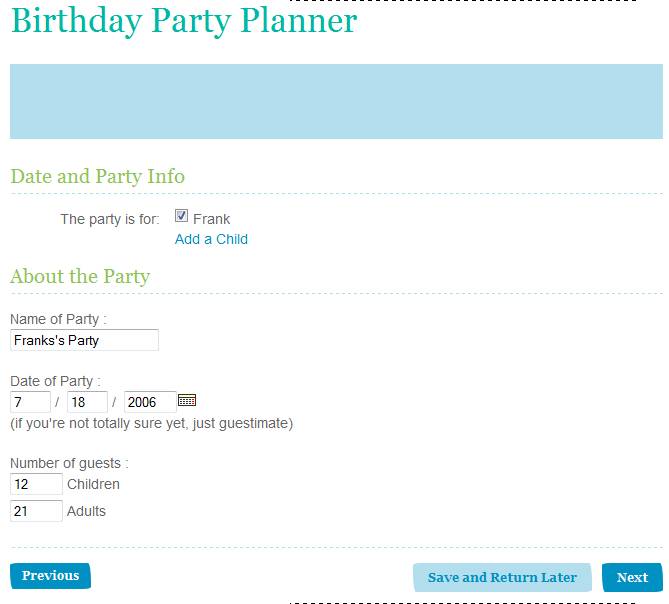Uncheck the Frank checkbox
This screenshot has height=604, width=669.
[x=182, y=216]
